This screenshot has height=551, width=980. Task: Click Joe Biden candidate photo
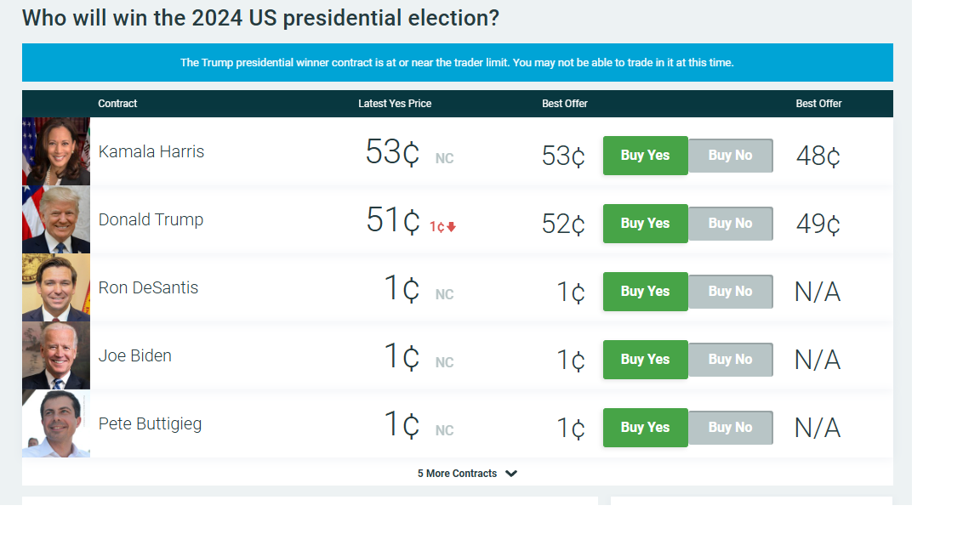tap(56, 355)
